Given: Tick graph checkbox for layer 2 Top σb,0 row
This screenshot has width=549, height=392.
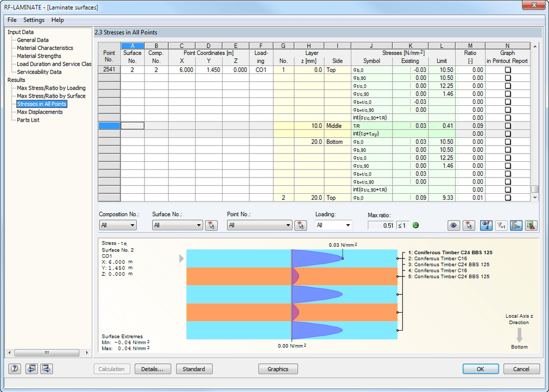Looking at the screenshot, I should (x=508, y=198).
